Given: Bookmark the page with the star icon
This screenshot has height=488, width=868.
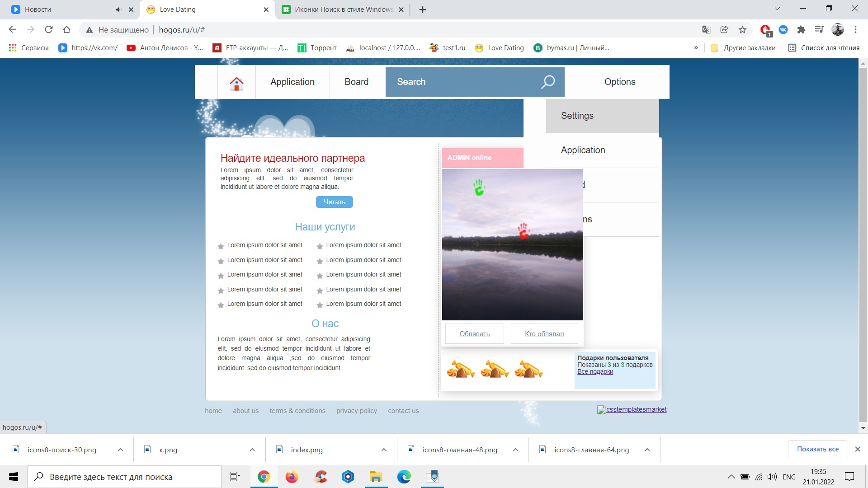Looking at the screenshot, I should (x=742, y=30).
